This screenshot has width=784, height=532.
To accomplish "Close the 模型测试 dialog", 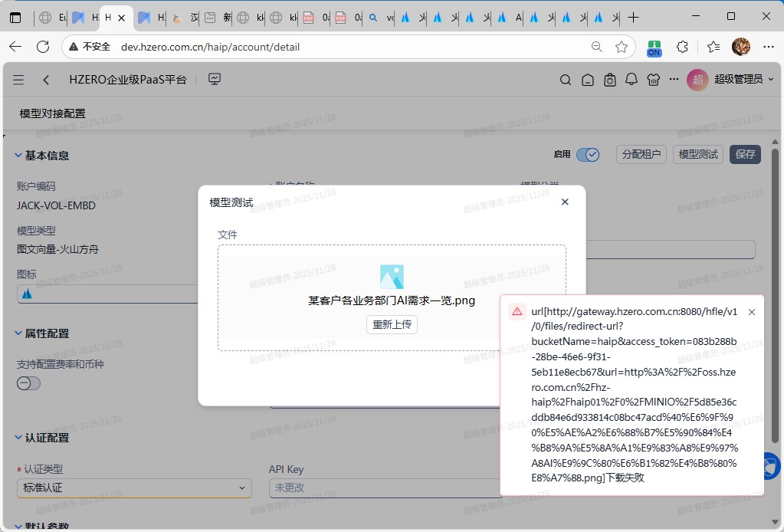I will click(565, 202).
